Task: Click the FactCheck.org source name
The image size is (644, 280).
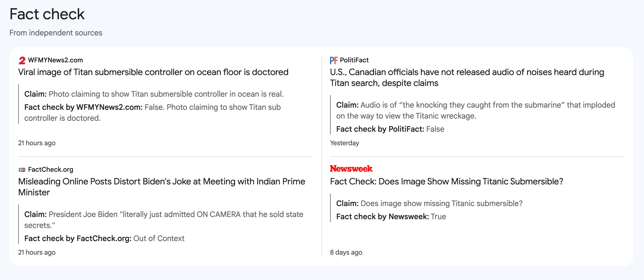Action: [x=51, y=170]
